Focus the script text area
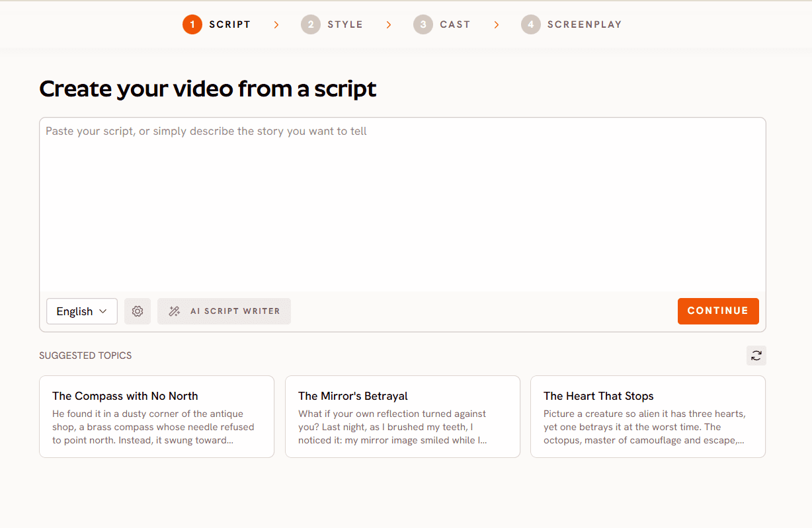812x528 pixels. pyautogui.click(x=403, y=205)
